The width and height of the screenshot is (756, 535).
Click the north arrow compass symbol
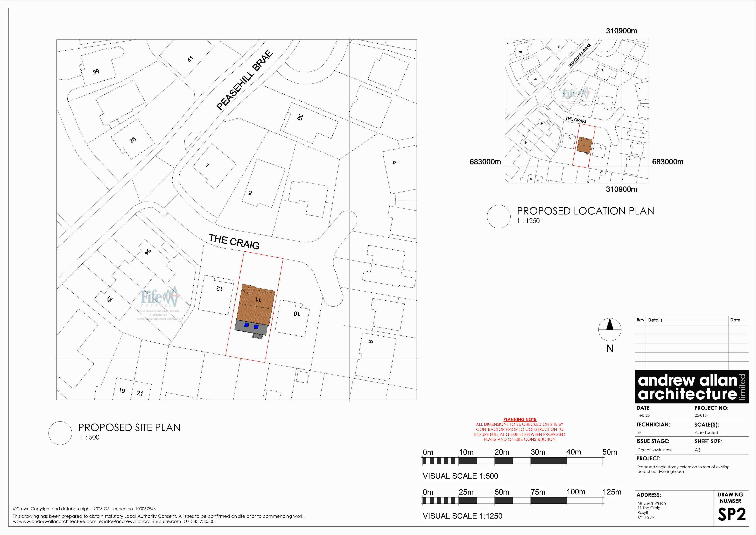pyautogui.click(x=610, y=330)
